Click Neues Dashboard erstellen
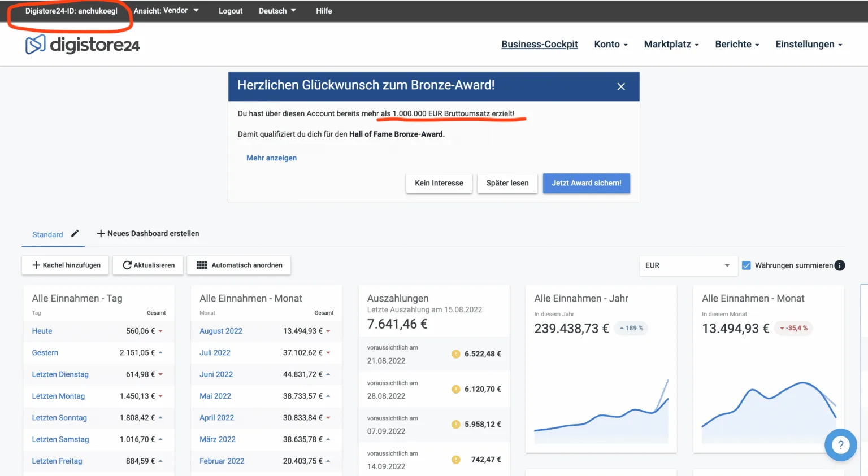Screen dimensions: 868x476 148,233
